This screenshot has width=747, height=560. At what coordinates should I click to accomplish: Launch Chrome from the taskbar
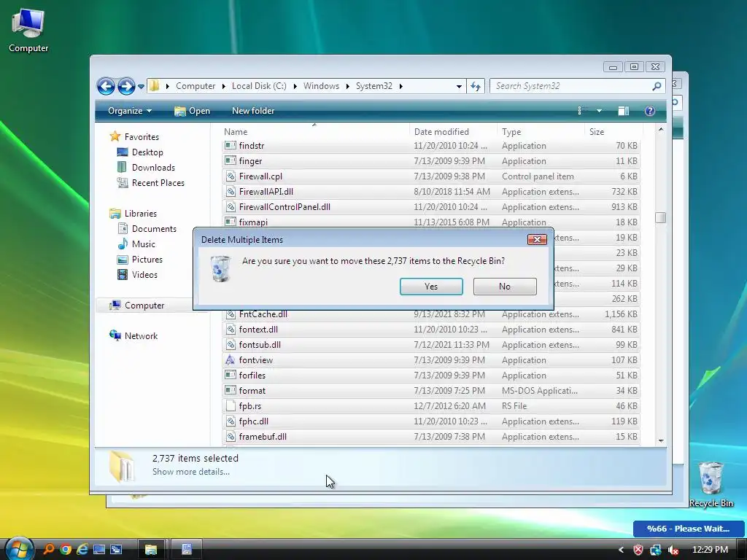[x=66, y=550]
